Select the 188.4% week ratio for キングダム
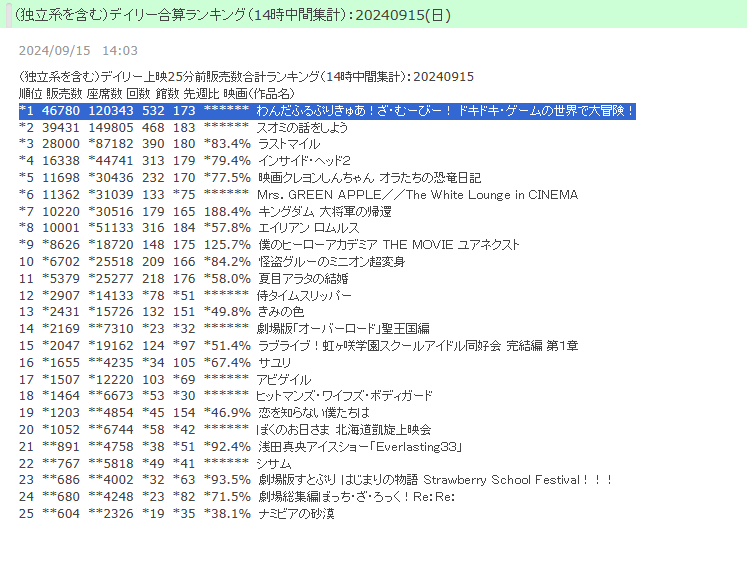This screenshot has height=581, width=747. pyautogui.click(x=227, y=211)
